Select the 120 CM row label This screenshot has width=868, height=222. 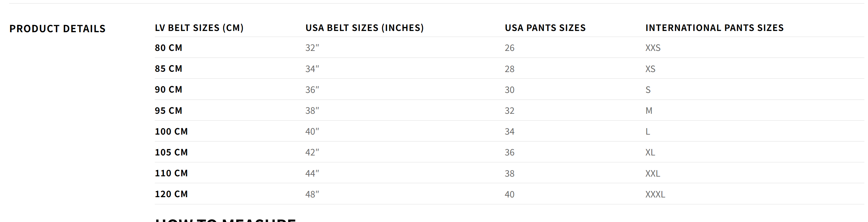pyautogui.click(x=171, y=194)
